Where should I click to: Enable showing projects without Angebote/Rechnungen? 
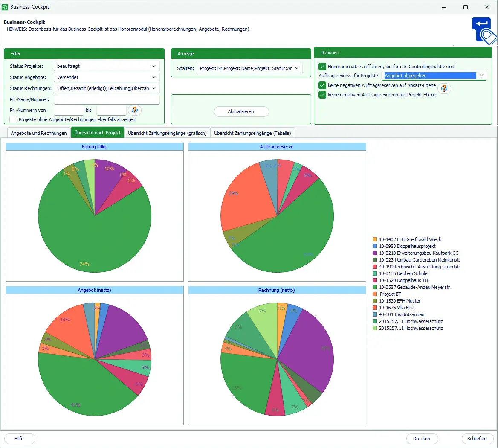13,119
